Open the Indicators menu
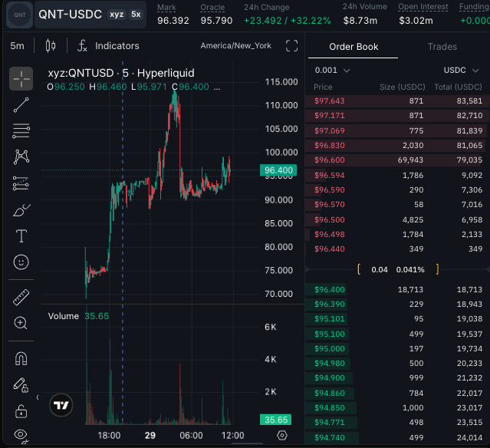Image resolution: width=490 pixels, height=448 pixels. click(x=117, y=46)
